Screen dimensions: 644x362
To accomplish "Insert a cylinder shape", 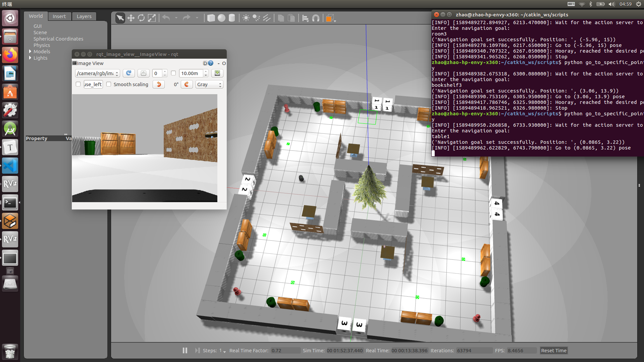I will tap(232, 18).
